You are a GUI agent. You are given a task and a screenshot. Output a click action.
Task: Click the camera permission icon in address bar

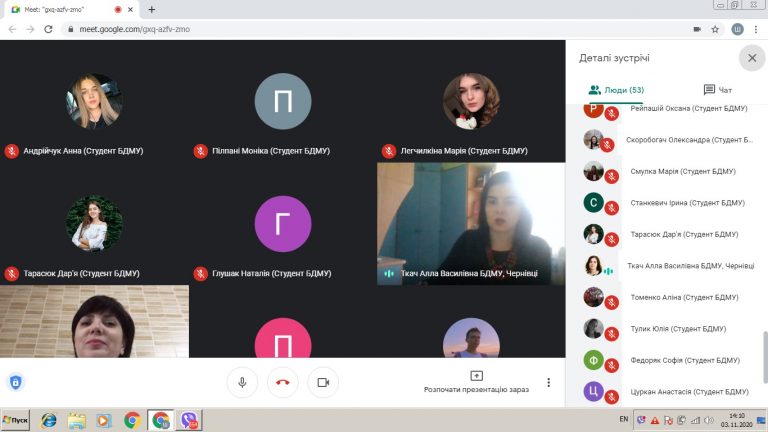[x=697, y=29]
